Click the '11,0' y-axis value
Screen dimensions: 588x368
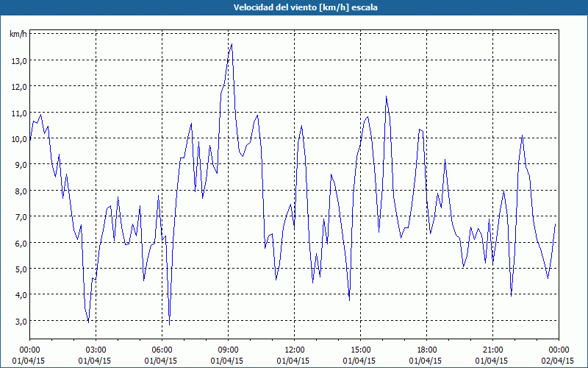(x=19, y=113)
